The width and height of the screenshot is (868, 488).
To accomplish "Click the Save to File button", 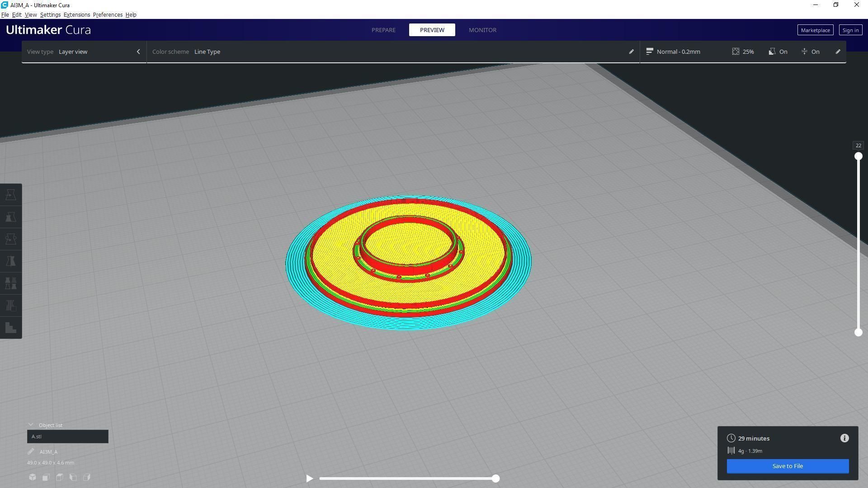I will tap(788, 466).
